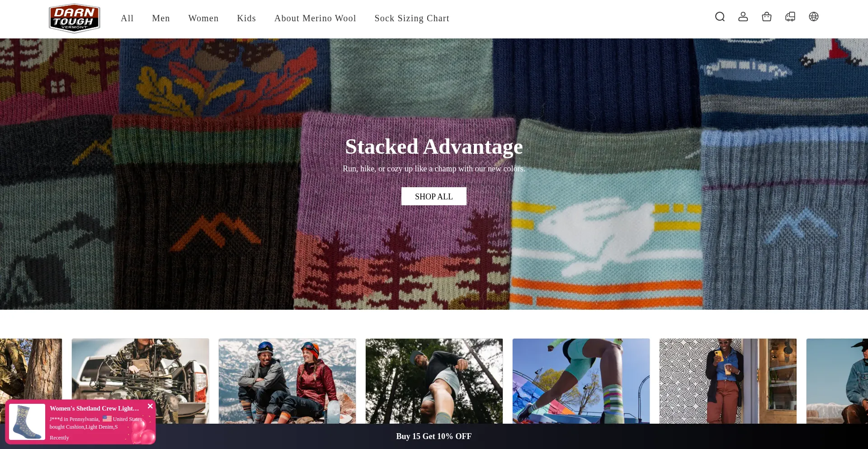
Task: Dismiss the recent purchase notification popup
Action: coord(151,406)
